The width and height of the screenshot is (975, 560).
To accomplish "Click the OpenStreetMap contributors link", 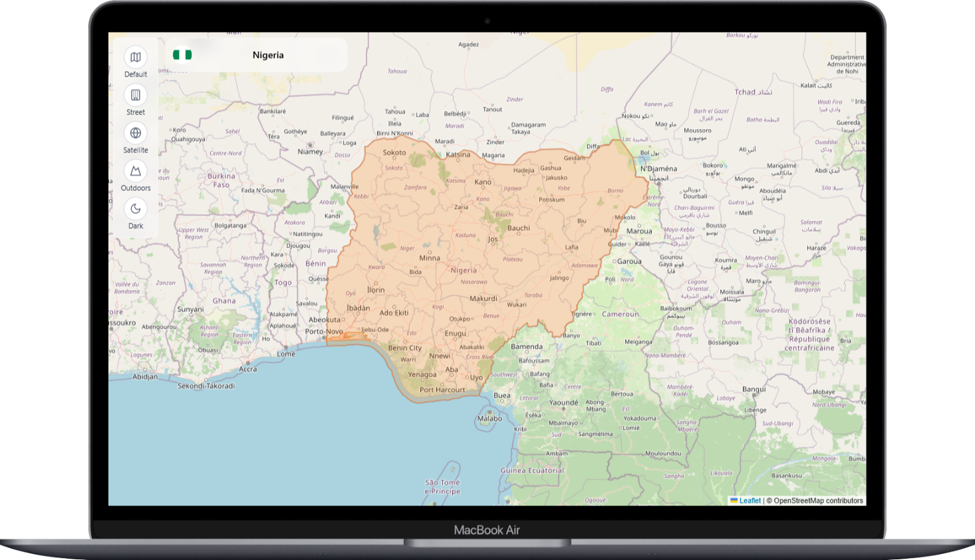I will (818, 500).
